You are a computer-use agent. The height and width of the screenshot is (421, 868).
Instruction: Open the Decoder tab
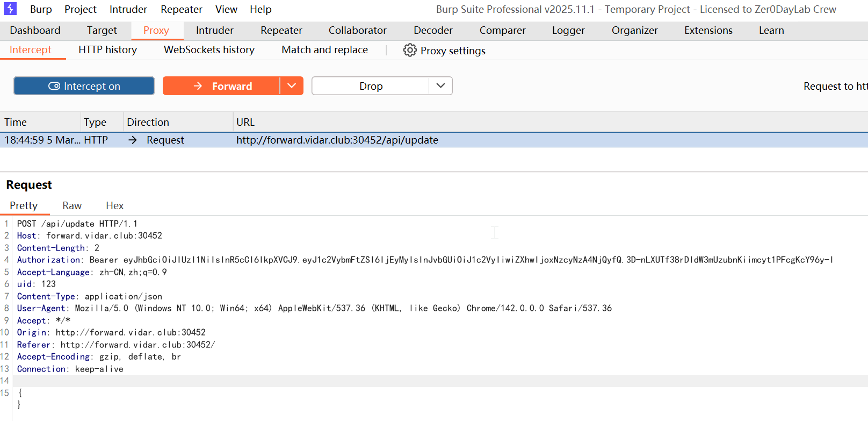[x=433, y=31]
